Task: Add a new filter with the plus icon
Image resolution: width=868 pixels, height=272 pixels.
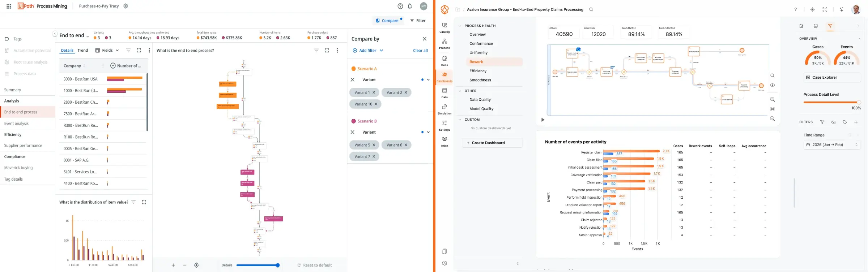Action: pyautogui.click(x=856, y=122)
